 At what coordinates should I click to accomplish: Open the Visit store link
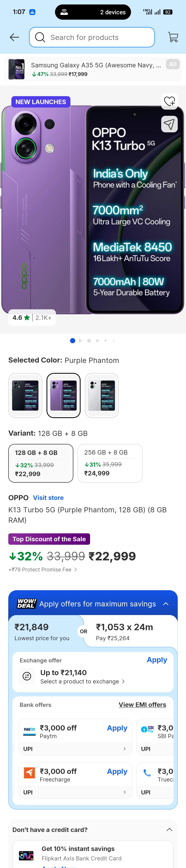[48, 498]
